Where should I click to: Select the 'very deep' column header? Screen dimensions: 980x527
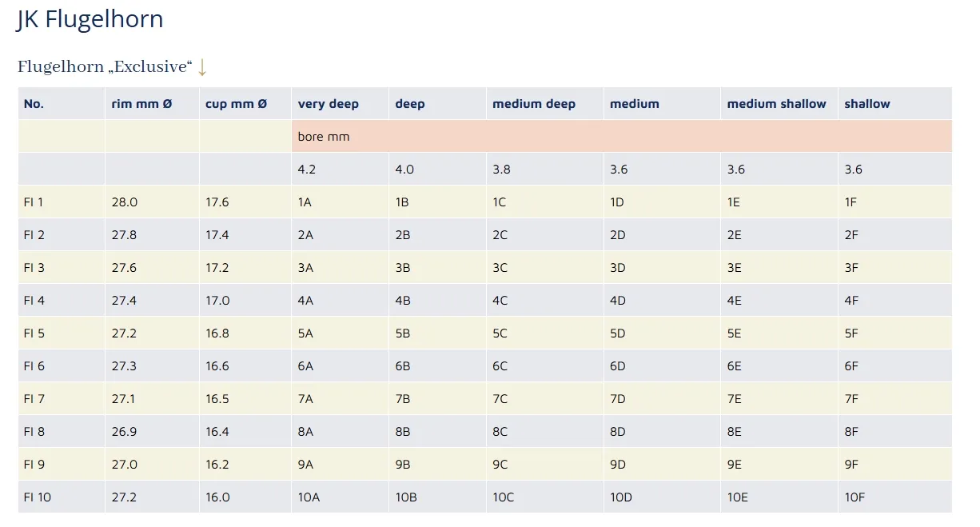(329, 104)
